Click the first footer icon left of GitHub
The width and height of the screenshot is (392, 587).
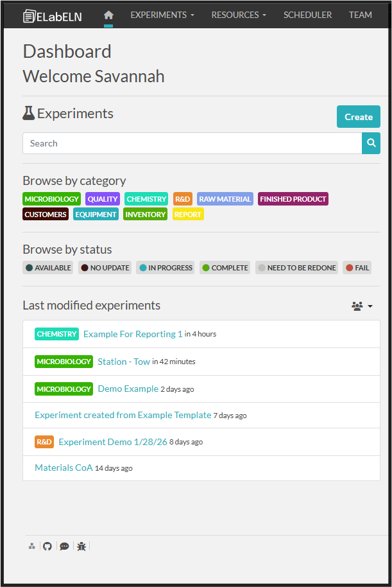point(31,546)
